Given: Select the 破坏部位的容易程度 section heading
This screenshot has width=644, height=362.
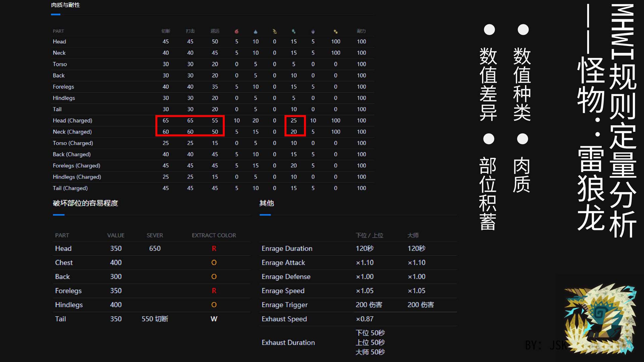Looking at the screenshot, I should point(85,203).
